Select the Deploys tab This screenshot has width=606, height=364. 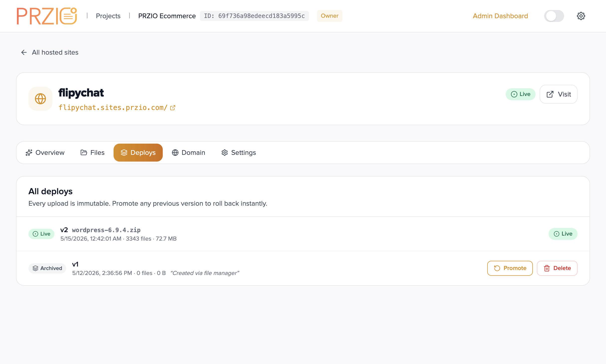pyautogui.click(x=138, y=153)
